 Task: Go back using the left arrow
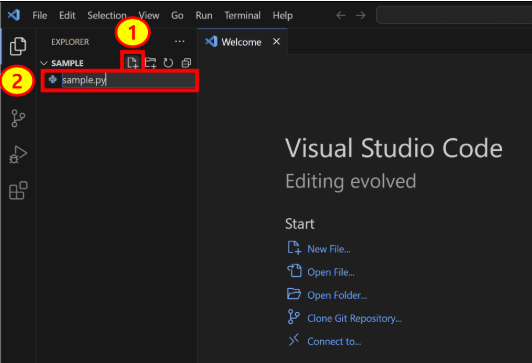click(341, 15)
